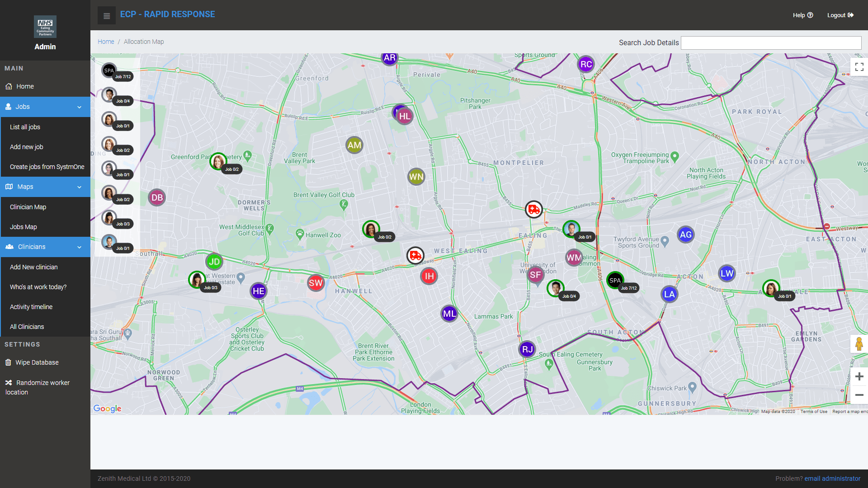Collapse the Jobs menu section

click(79, 107)
